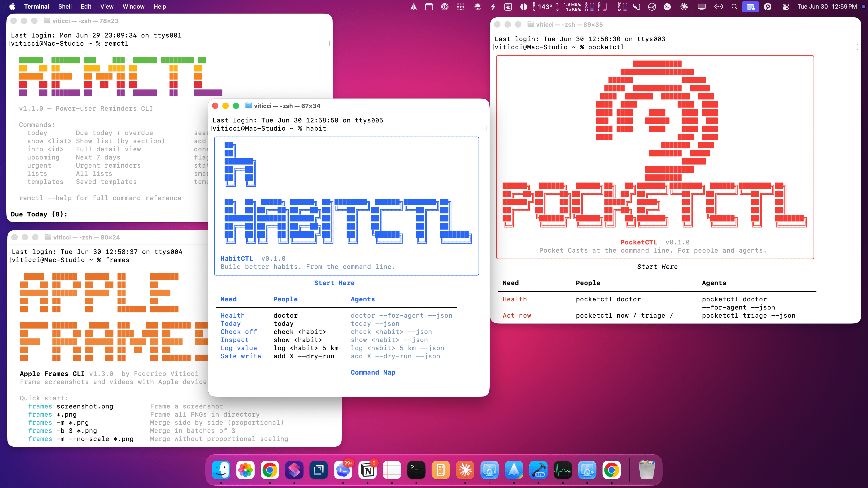Click the paper plane menu bar icon

pyautogui.click(x=413, y=7)
